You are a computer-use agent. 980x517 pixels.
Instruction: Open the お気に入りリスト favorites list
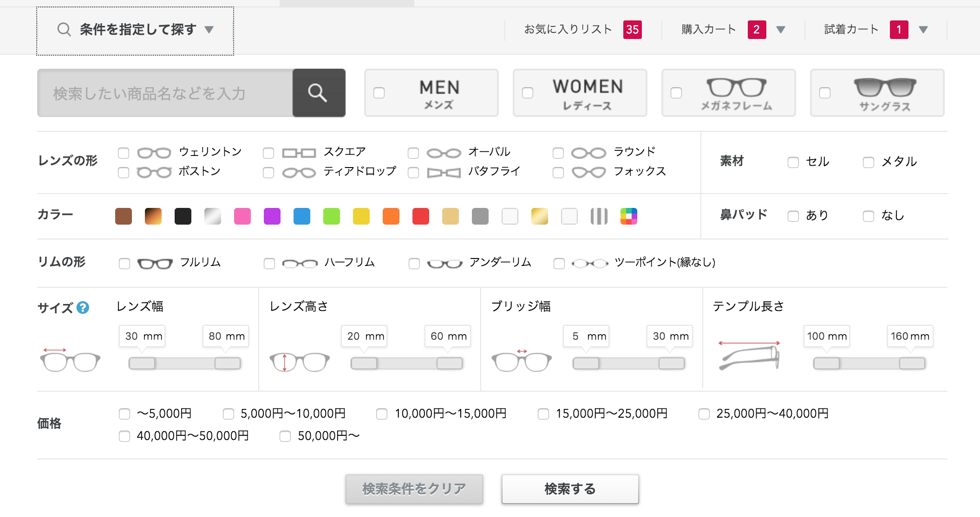(x=568, y=30)
